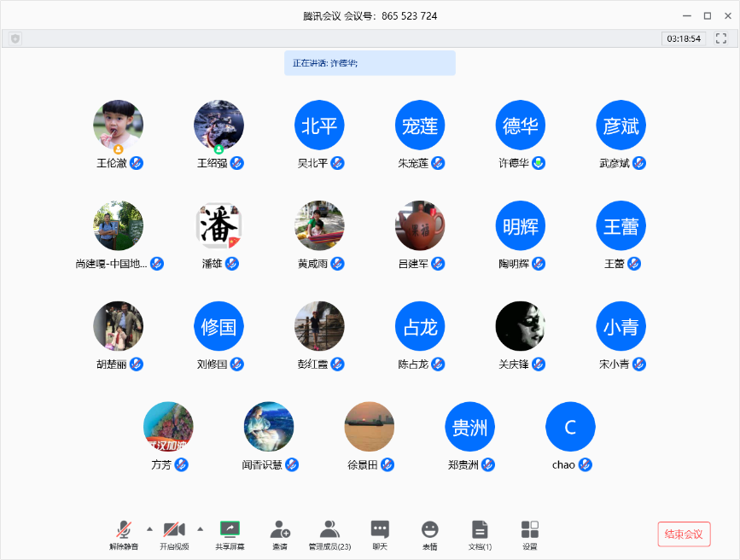Click the End Meeting (结束会议) button
Viewport: 740px width, 560px height.
click(684, 534)
